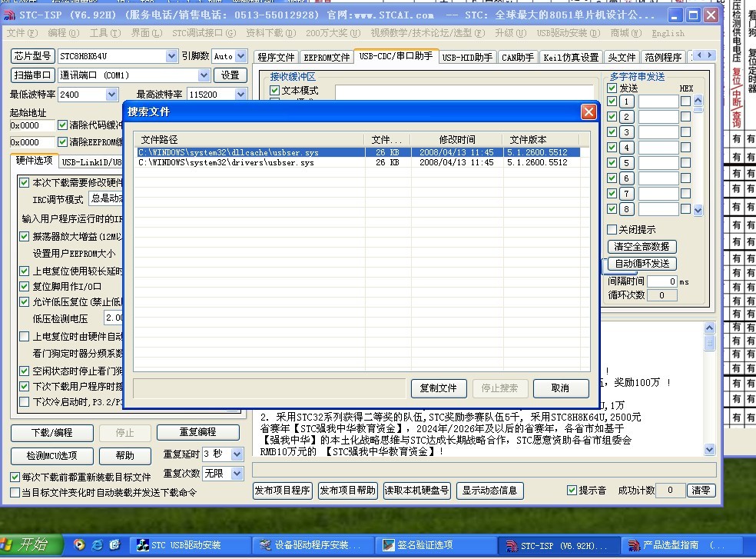Open the 文件 menu
Screen dimensions: 756x559
pyautogui.click(x=22, y=33)
